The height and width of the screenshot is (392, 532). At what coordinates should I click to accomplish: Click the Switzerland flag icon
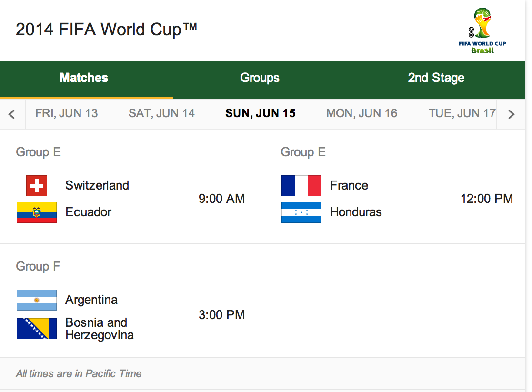(x=37, y=186)
